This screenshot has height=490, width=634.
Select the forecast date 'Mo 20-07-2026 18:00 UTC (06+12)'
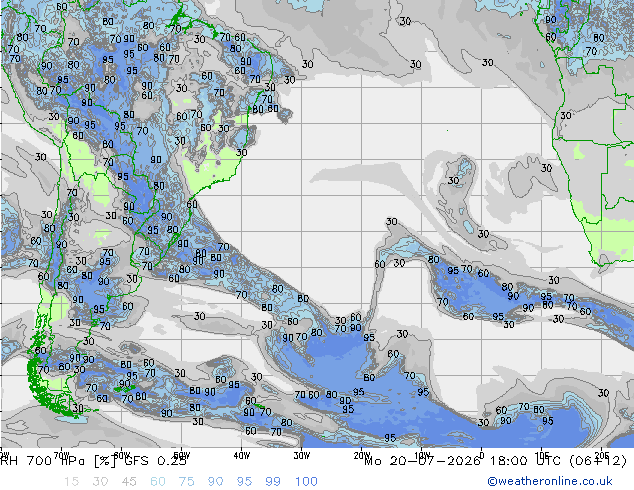pyautogui.click(x=495, y=461)
